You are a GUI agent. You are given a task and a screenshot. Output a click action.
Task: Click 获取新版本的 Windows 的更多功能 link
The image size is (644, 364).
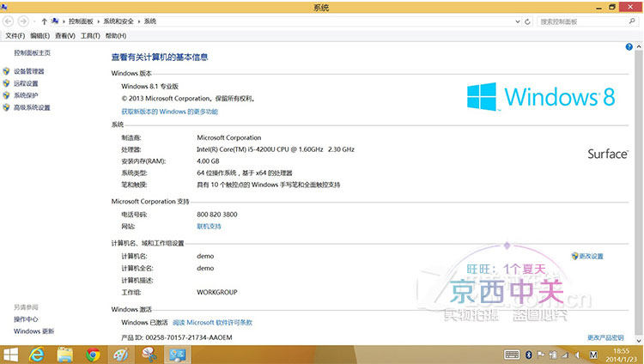pyautogui.click(x=170, y=112)
